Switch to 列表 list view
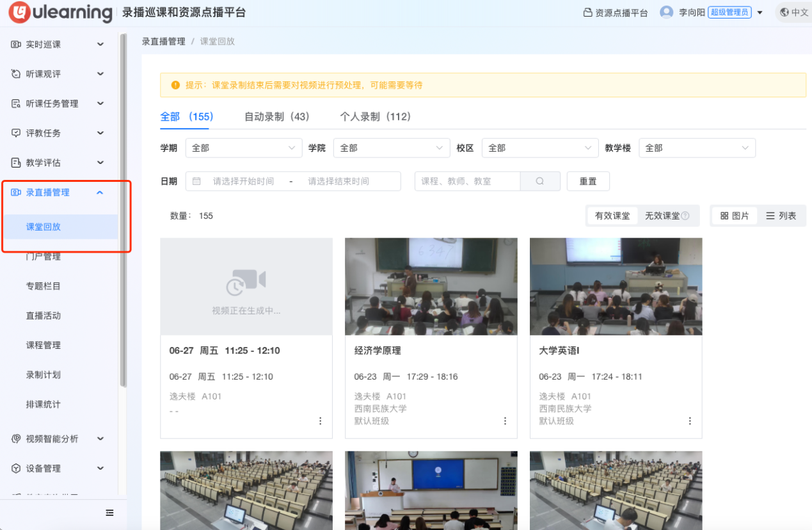 click(x=781, y=216)
